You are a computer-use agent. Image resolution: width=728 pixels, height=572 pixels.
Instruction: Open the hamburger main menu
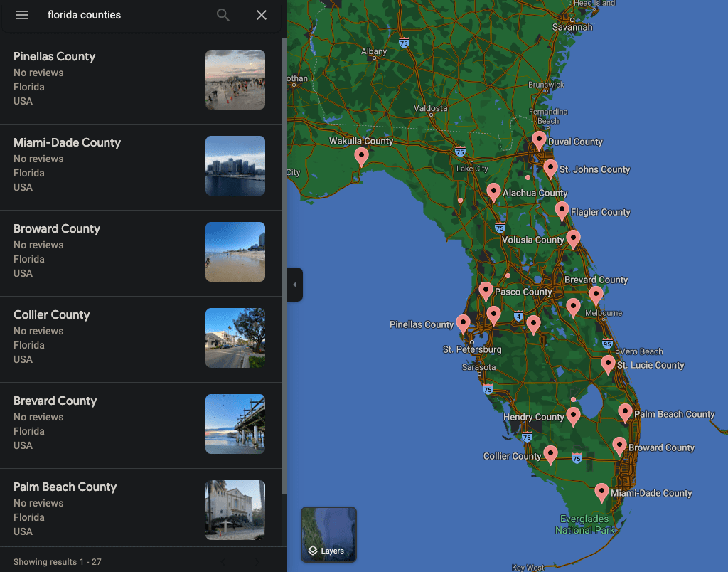click(22, 15)
